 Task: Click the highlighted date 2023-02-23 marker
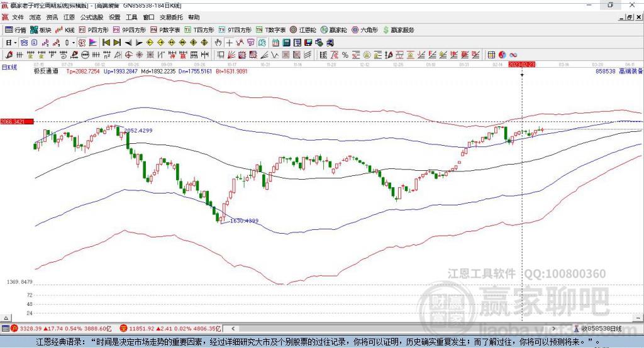click(x=521, y=65)
